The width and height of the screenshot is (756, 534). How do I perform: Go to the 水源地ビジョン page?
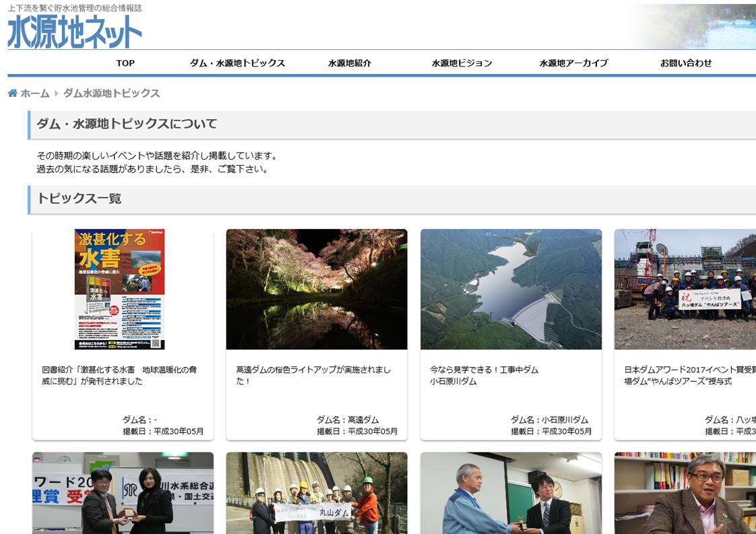click(x=462, y=63)
